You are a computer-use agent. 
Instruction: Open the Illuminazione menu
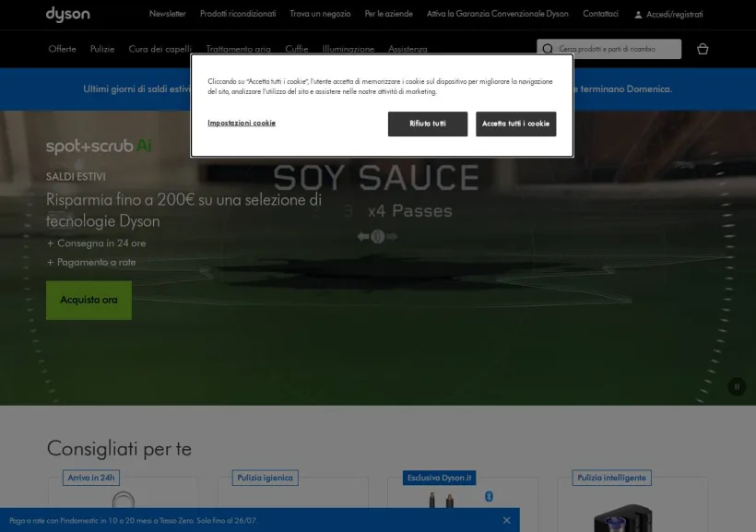tap(348, 49)
